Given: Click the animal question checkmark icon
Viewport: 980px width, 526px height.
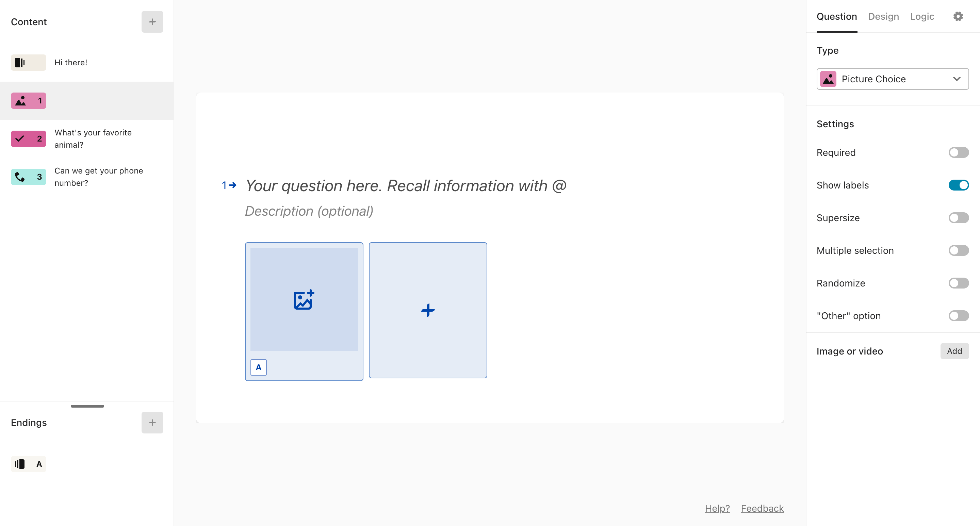Looking at the screenshot, I should (20, 138).
